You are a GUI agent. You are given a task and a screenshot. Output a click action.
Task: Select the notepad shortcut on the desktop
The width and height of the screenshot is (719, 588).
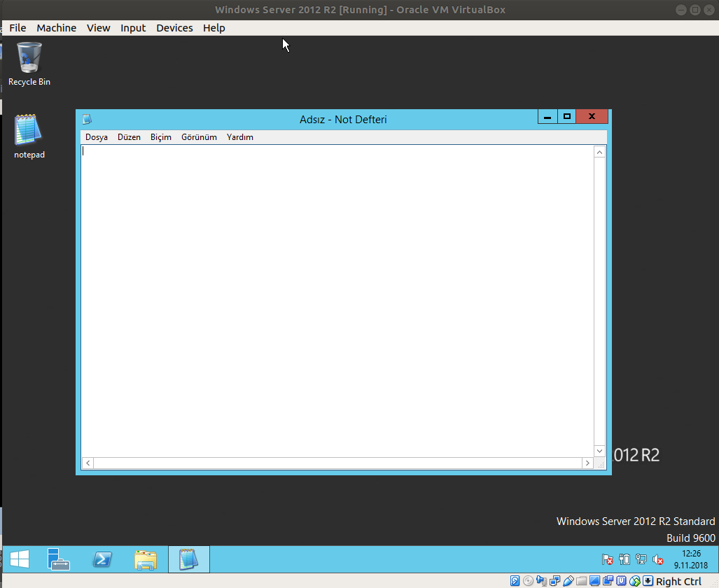coord(29,136)
